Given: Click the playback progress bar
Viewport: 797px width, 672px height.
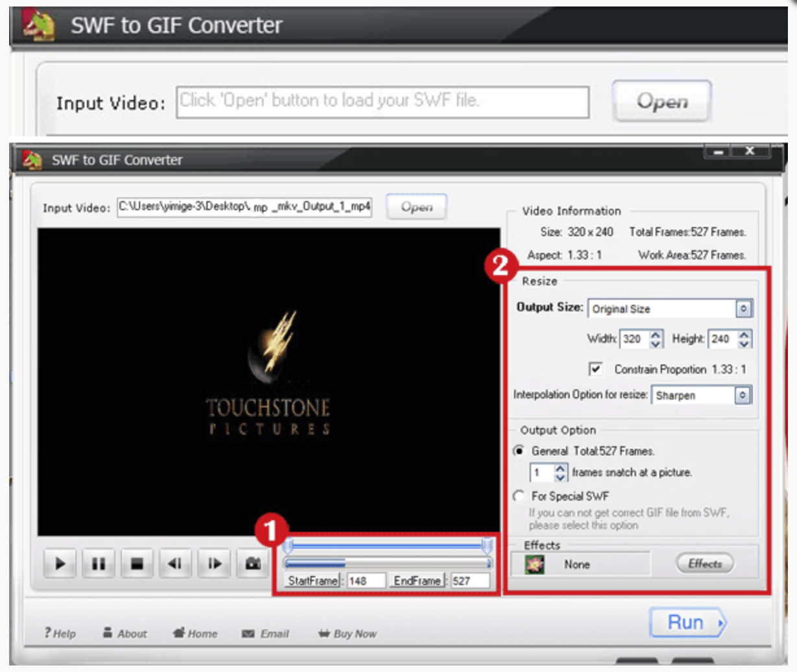Looking at the screenshot, I should 388,563.
